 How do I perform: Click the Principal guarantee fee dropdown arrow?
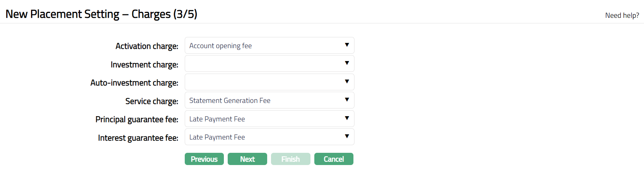[347, 118]
